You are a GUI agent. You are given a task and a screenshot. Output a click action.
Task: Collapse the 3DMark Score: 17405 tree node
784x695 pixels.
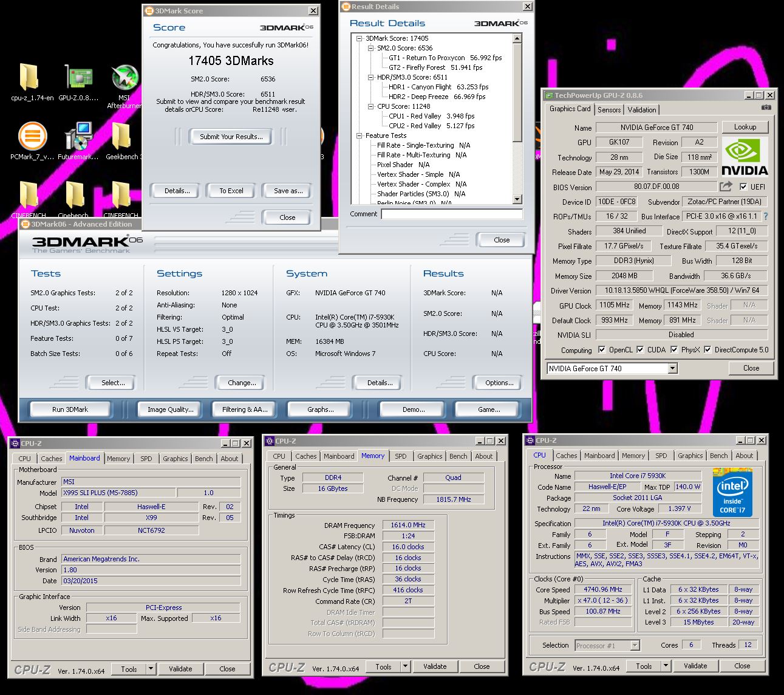[x=360, y=38]
